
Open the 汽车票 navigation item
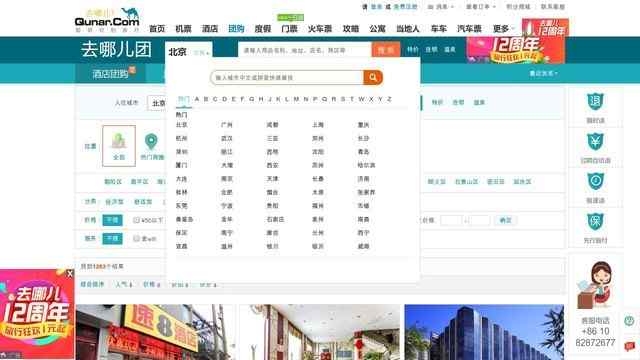coord(469,29)
